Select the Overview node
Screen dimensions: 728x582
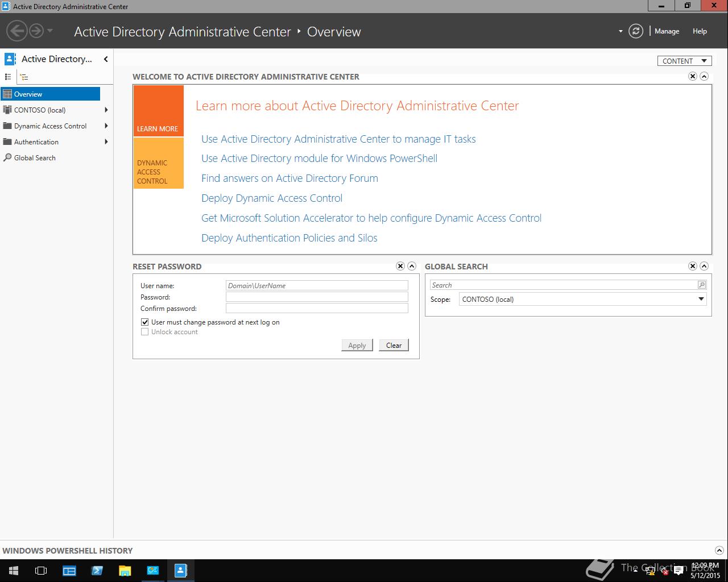click(x=50, y=94)
